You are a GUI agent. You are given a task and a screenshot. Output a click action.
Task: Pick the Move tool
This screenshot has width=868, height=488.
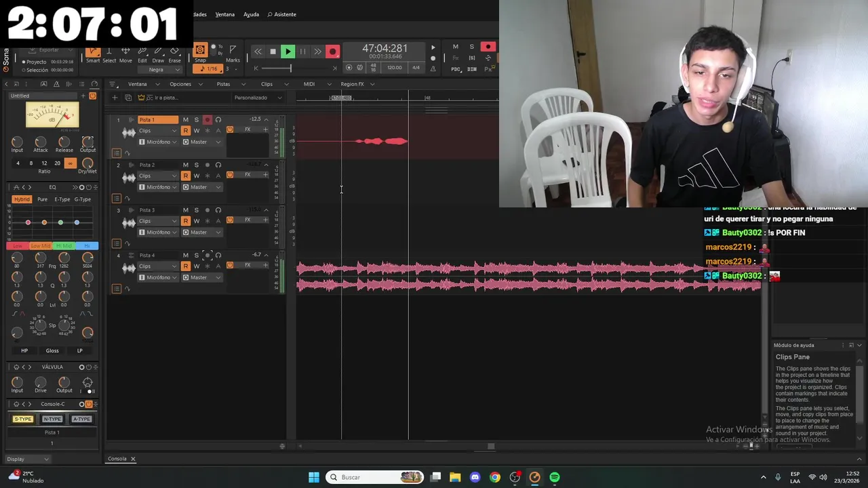(125, 54)
